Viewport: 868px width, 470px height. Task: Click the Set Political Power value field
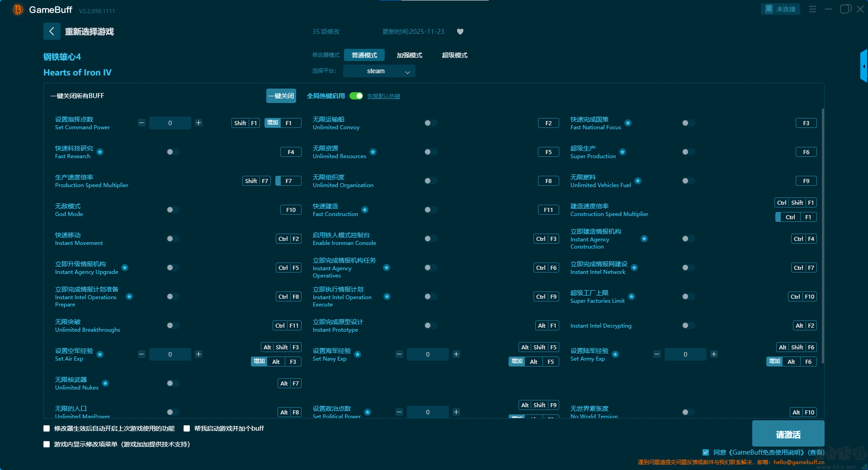428,412
